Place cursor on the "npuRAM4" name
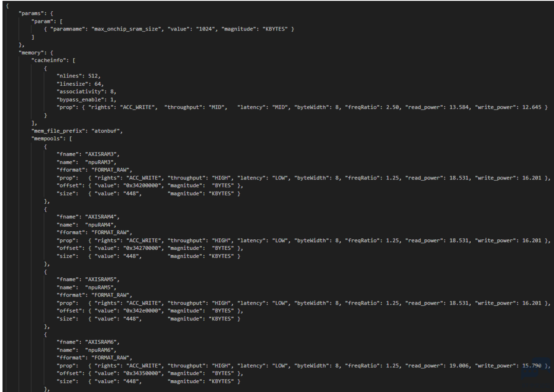The width and height of the screenshot is (554, 392). (100, 225)
